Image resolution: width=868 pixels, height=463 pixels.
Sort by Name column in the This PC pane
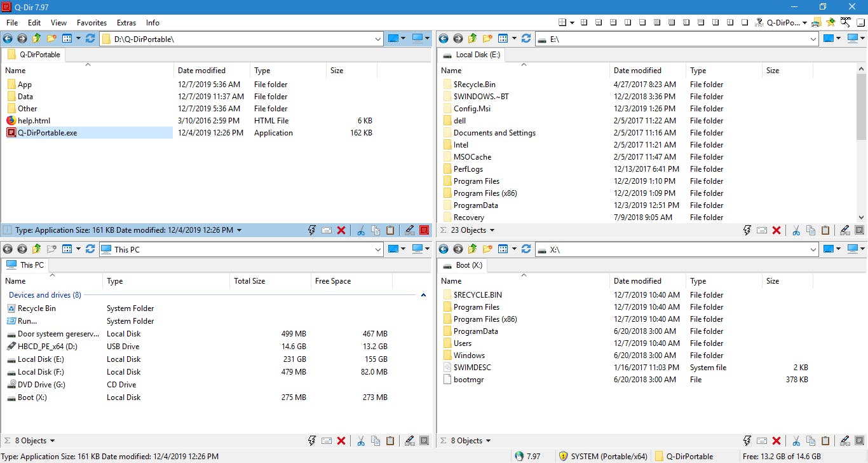[x=52, y=281]
